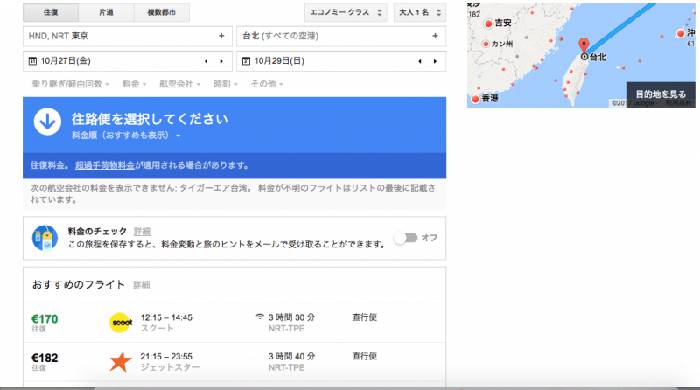Screen dimensions: 700x390
Task: Open the 超過手荷物料金 baggage fee link
Action: [x=105, y=165]
